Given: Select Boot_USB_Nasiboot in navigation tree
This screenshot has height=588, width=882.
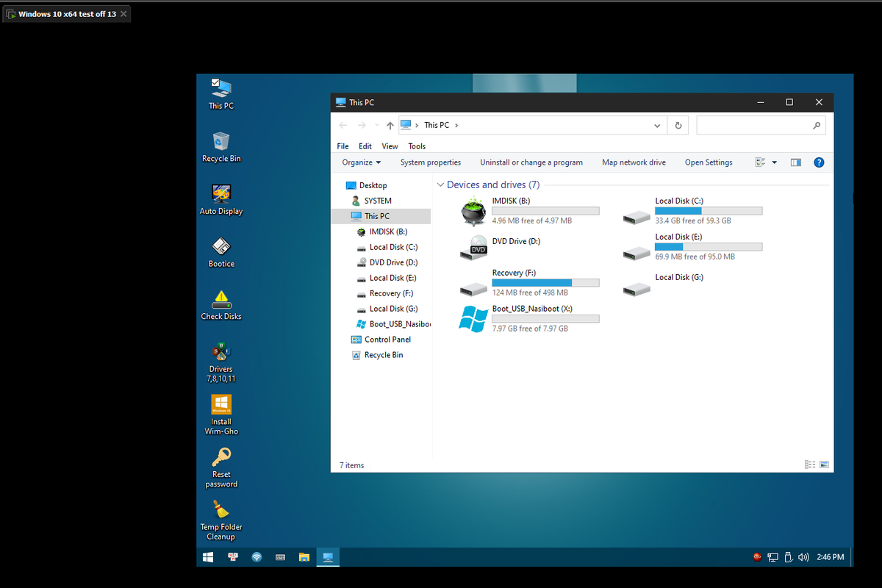Looking at the screenshot, I should [393, 324].
